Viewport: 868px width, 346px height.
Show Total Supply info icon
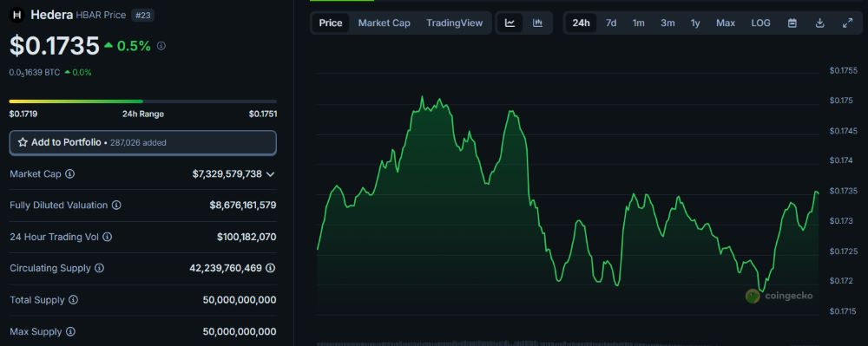pos(73,300)
